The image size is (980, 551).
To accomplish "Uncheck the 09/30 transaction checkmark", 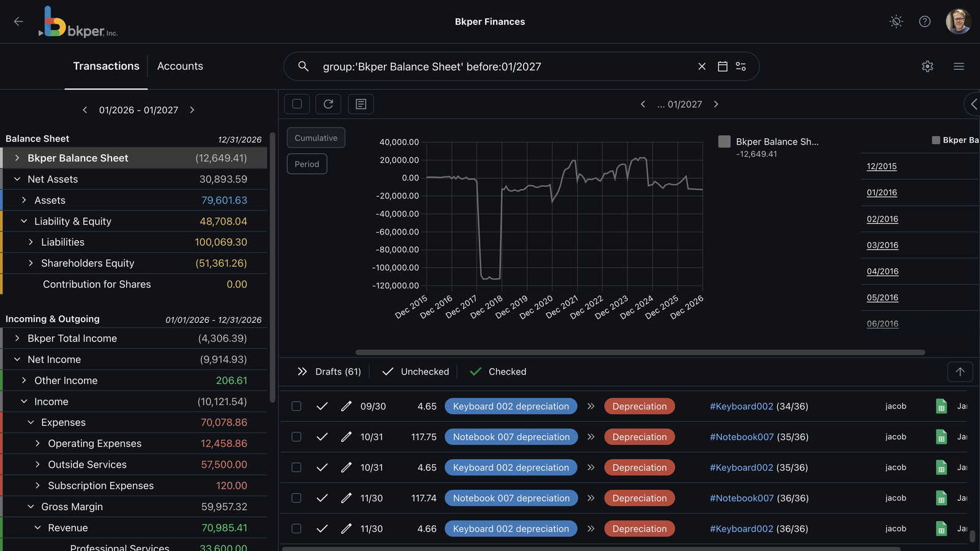I will [x=322, y=406].
